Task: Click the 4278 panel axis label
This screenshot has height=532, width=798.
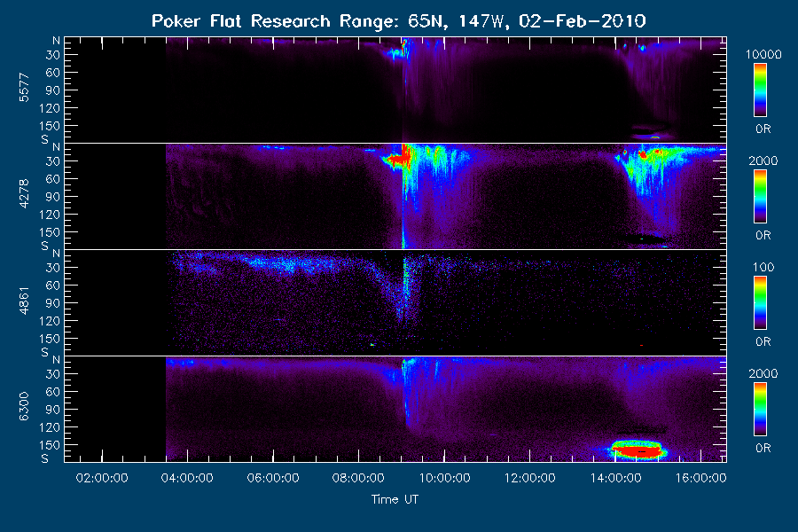Action: point(24,194)
